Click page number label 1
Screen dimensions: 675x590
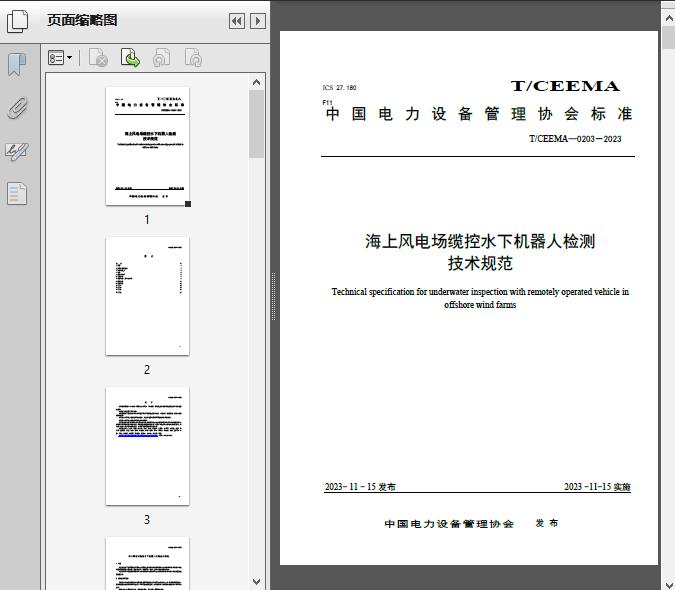click(147, 219)
